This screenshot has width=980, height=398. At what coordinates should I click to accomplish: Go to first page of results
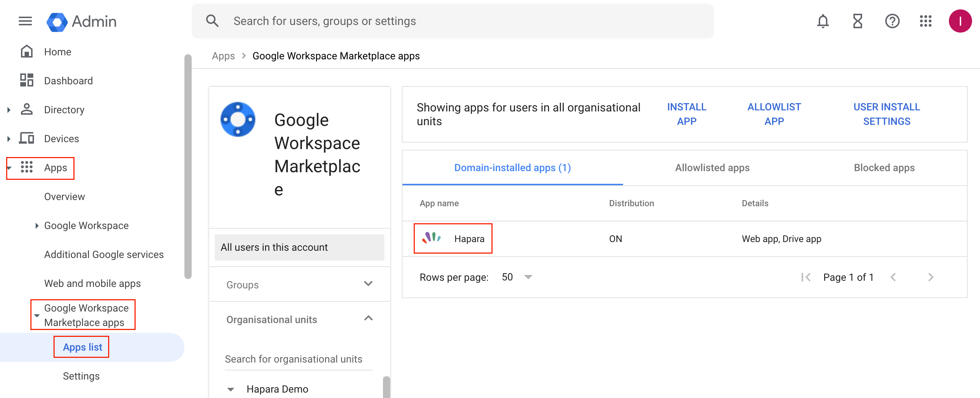[x=805, y=277]
